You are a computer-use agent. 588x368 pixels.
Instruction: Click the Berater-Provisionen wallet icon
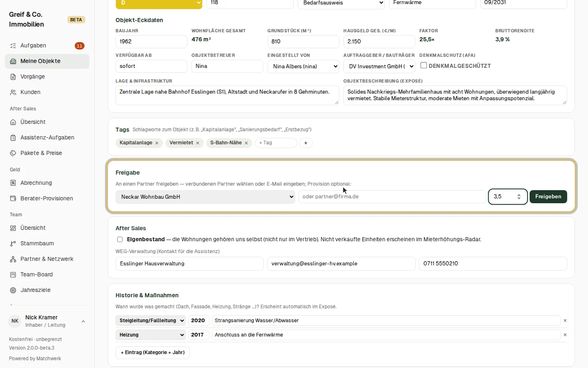13,199
